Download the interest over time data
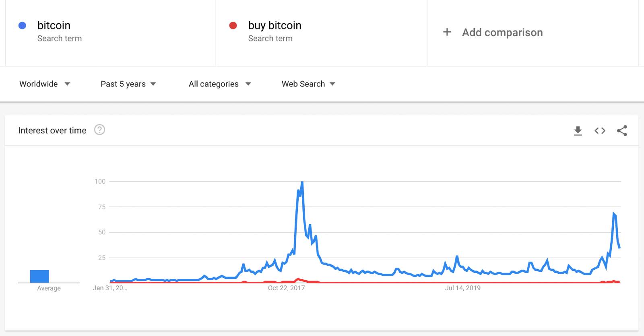The width and height of the screenshot is (644, 336). 578,131
